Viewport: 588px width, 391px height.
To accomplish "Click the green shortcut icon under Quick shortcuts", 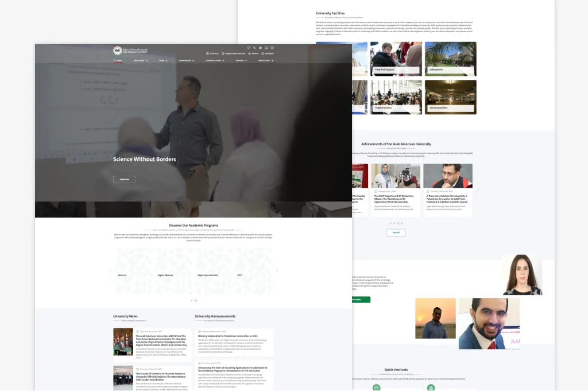I will (376, 388).
